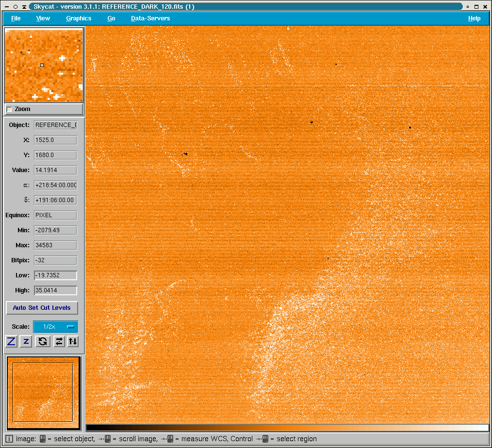Click the info icon in the status bar

click(9, 439)
